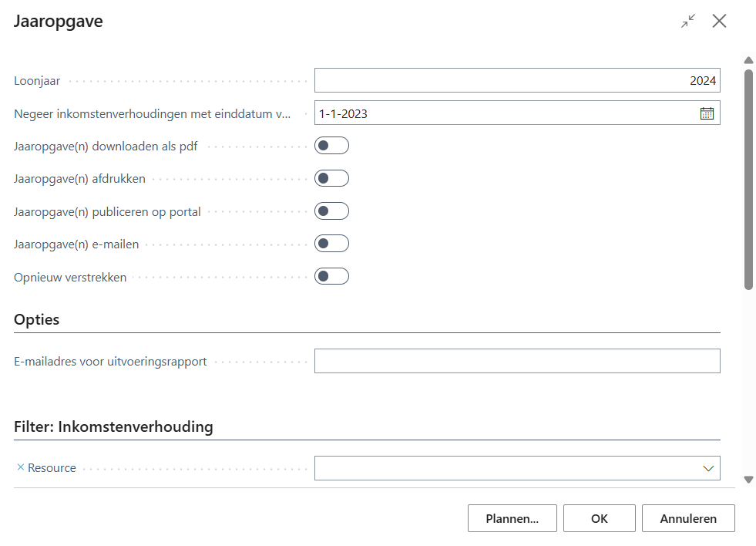This screenshot has height=546, width=756.
Task: Close the Jaaropgave dialog
Action: [x=719, y=22]
